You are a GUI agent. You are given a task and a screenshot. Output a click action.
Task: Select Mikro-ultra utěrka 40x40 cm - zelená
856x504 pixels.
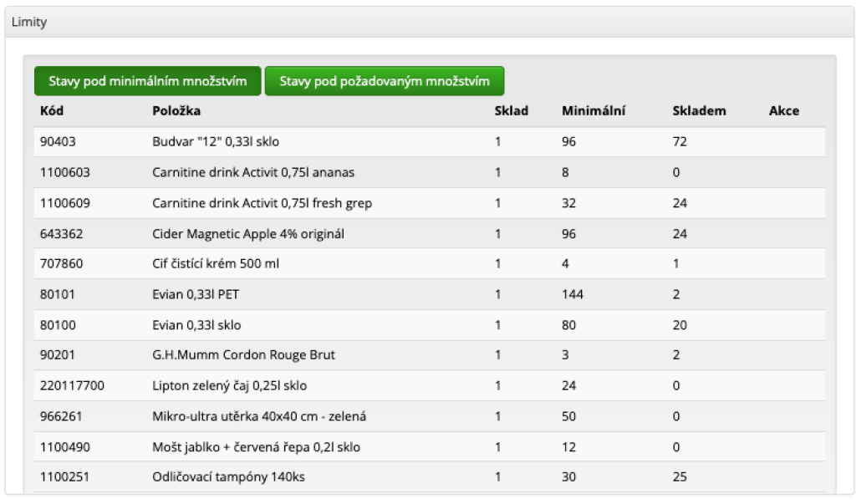pyautogui.click(x=259, y=416)
